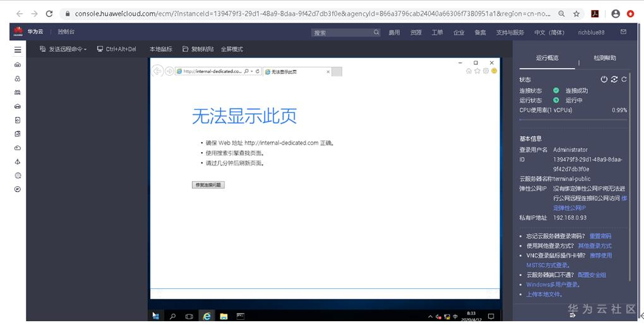Enter 全屏模式 full screen mode
Image resolution: width=644 pixels, height=325 pixels.
232,49
